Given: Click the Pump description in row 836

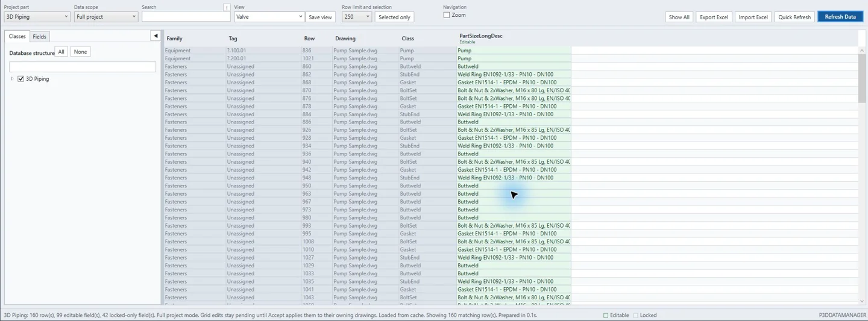Looking at the screenshot, I should (514, 51).
